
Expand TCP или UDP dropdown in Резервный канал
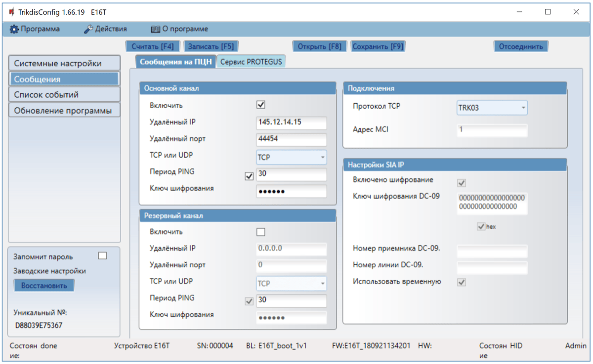(291, 283)
